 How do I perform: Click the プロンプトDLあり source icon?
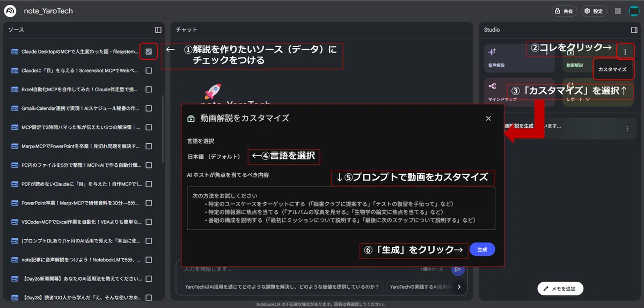(x=14, y=241)
